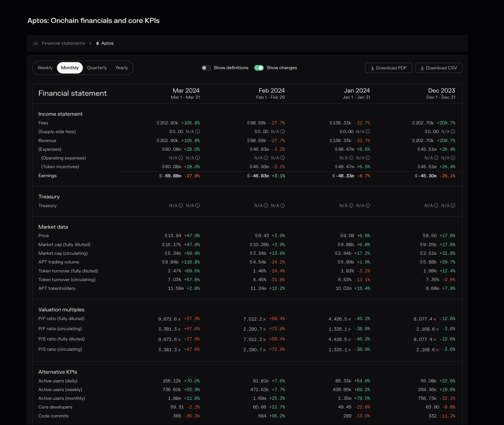
Task: Click the Download CSV button
Action: (x=438, y=68)
